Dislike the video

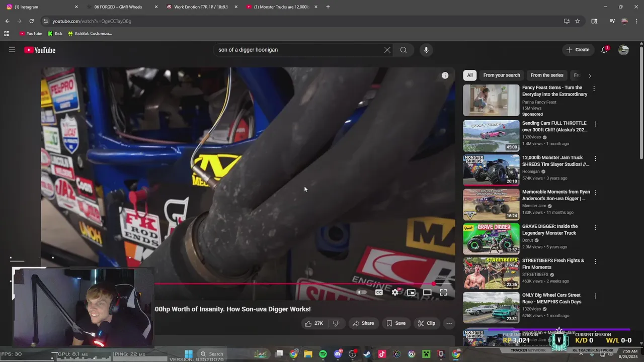[336, 323]
